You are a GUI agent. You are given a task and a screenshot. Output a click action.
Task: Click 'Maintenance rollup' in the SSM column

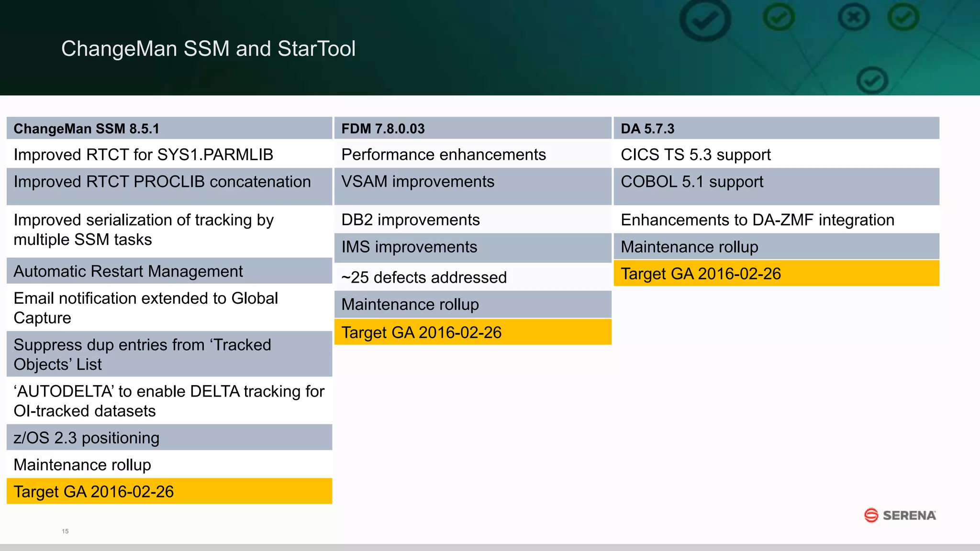coord(169,464)
